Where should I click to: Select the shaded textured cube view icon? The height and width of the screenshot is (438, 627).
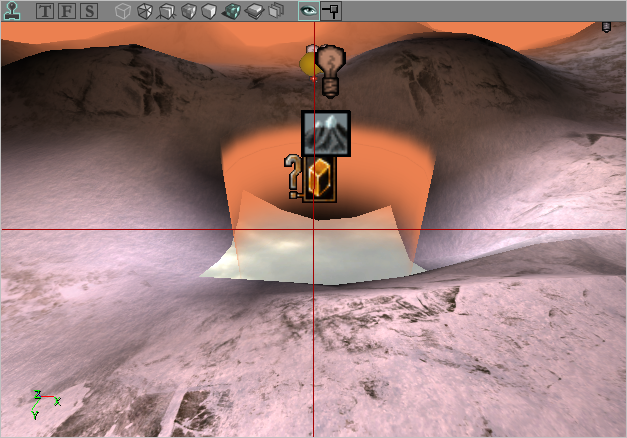[x=189, y=12]
